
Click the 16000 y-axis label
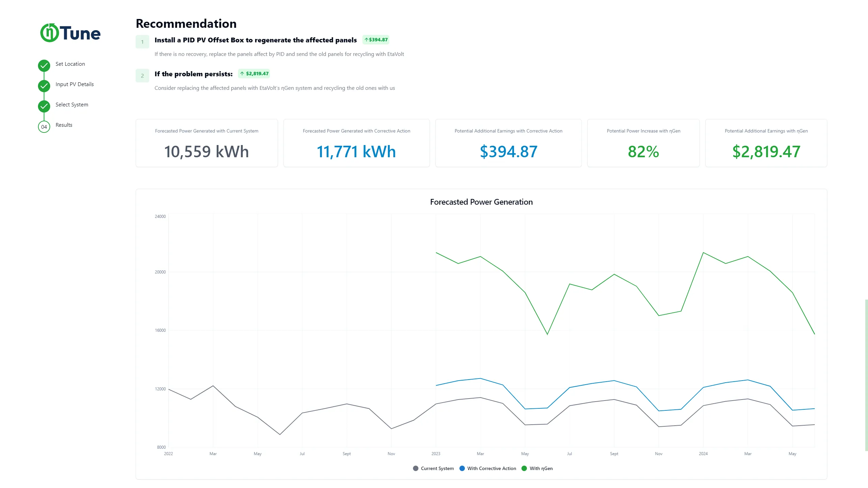tap(160, 330)
